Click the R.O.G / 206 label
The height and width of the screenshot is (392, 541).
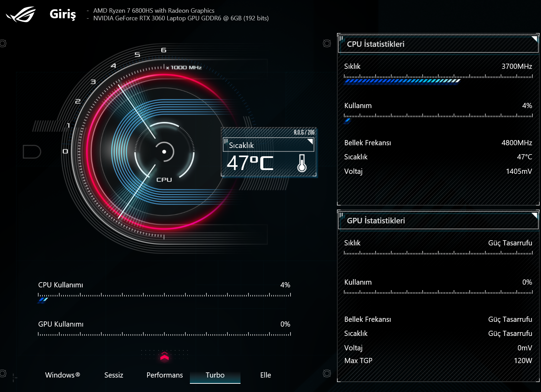(304, 133)
